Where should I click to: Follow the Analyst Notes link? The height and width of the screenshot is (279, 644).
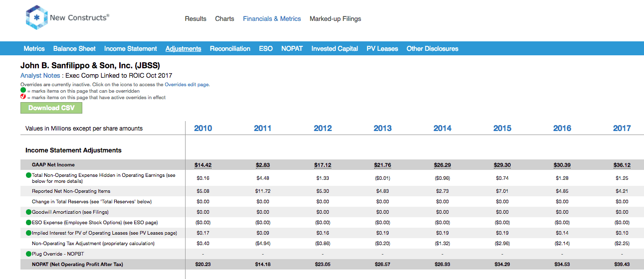click(41, 76)
